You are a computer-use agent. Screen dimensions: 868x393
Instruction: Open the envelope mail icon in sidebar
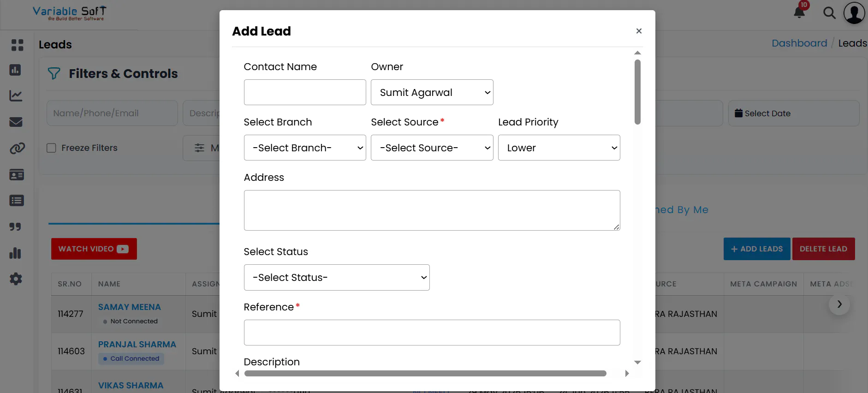tap(16, 122)
